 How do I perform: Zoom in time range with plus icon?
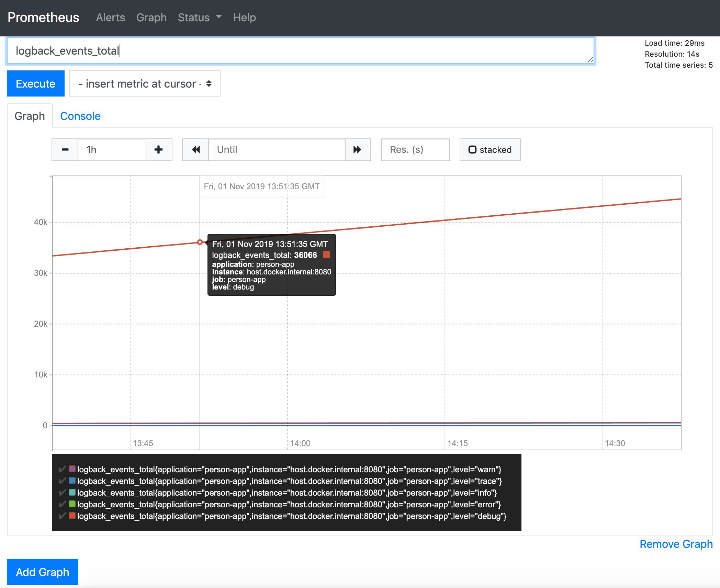click(x=158, y=149)
